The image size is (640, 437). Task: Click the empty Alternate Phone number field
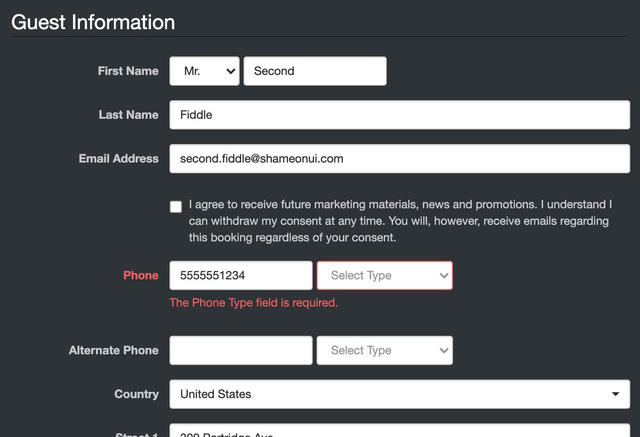pos(240,351)
